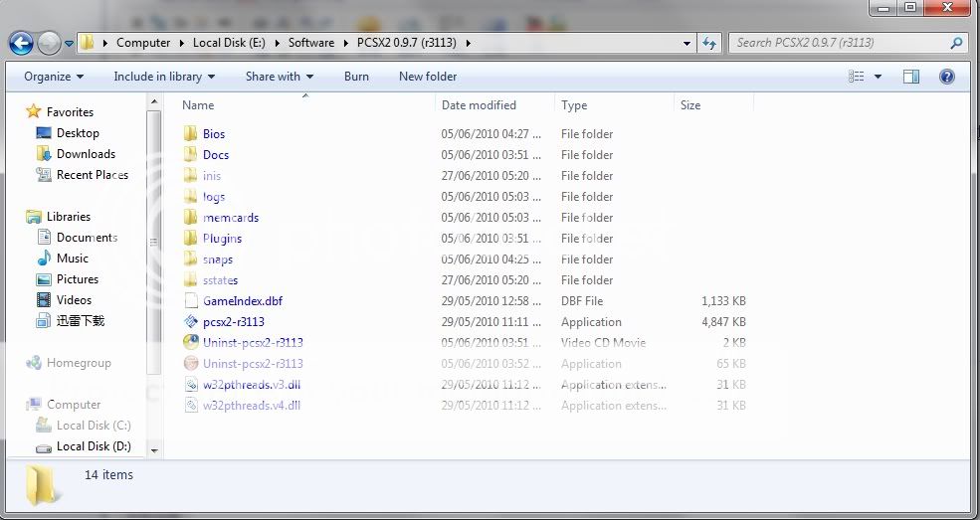The height and width of the screenshot is (520, 980).
Task: Open the Plugins folder
Action: tap(222, 239)
